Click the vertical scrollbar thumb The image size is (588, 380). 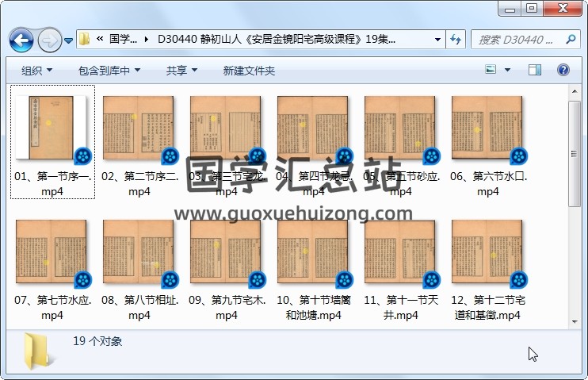[x=574, y=154]
